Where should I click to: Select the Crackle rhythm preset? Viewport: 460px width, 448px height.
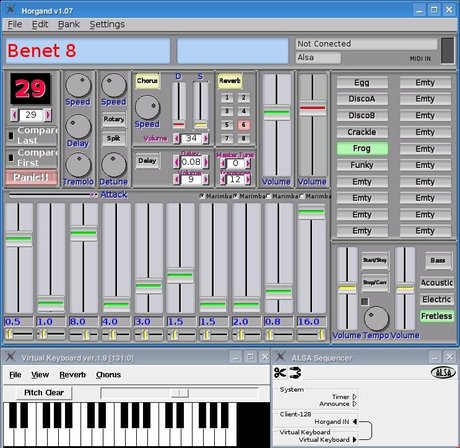362,132
